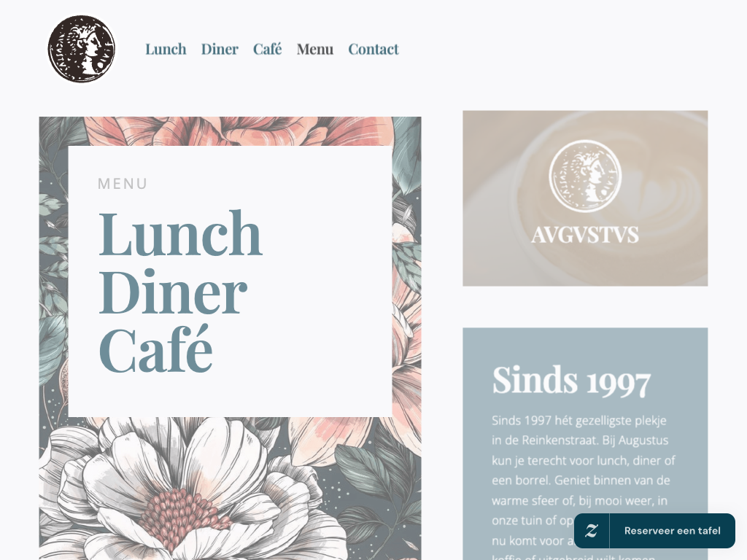Image resolution: width=747 pixels, height=560 pixels.
Task: Click the blue Sinds 1997 info panel
Action: 585,444
